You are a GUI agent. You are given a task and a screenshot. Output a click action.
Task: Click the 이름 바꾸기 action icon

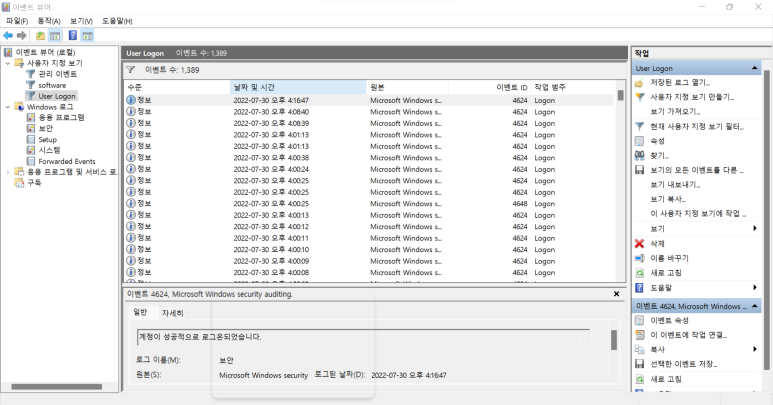coord(639,258)
